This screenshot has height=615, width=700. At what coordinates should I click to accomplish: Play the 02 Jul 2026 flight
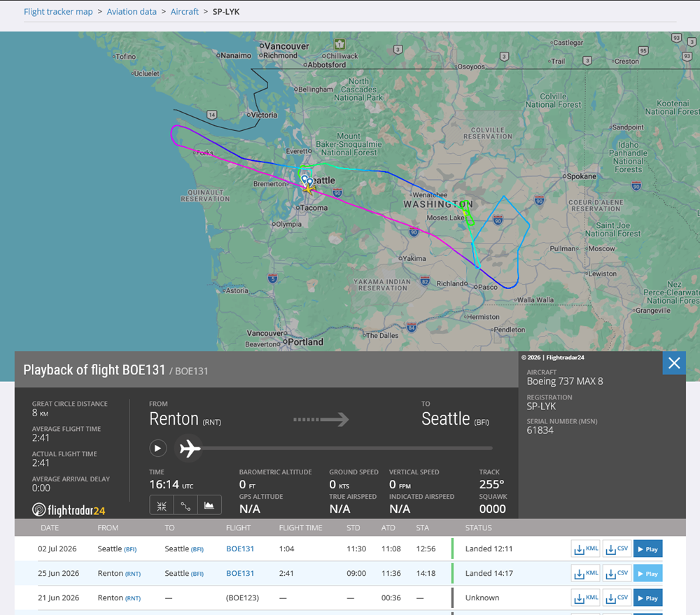[x=647, y=549]
